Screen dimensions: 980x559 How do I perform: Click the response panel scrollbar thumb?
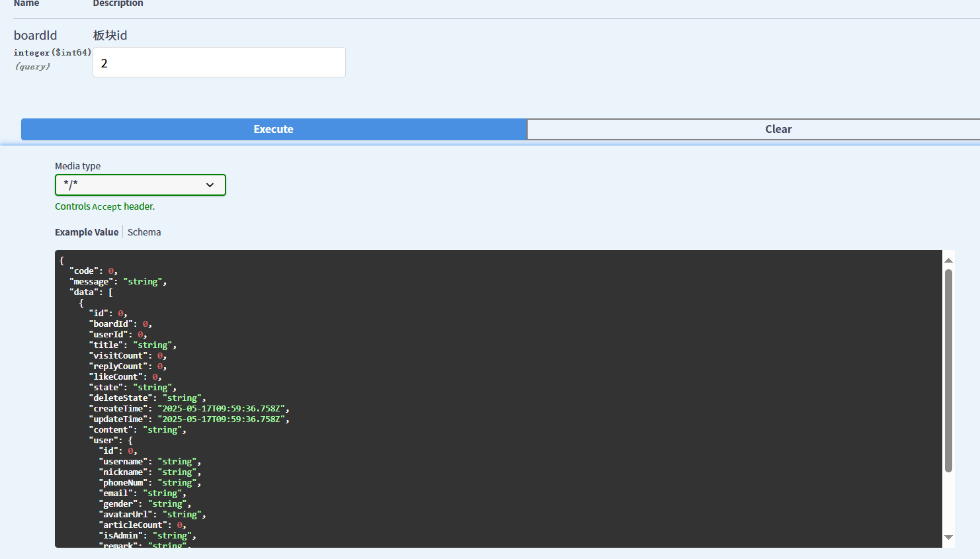tap(948, 370)
